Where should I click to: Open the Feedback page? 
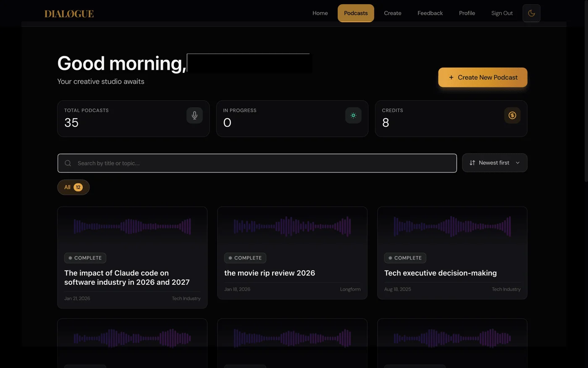point(430,13)
